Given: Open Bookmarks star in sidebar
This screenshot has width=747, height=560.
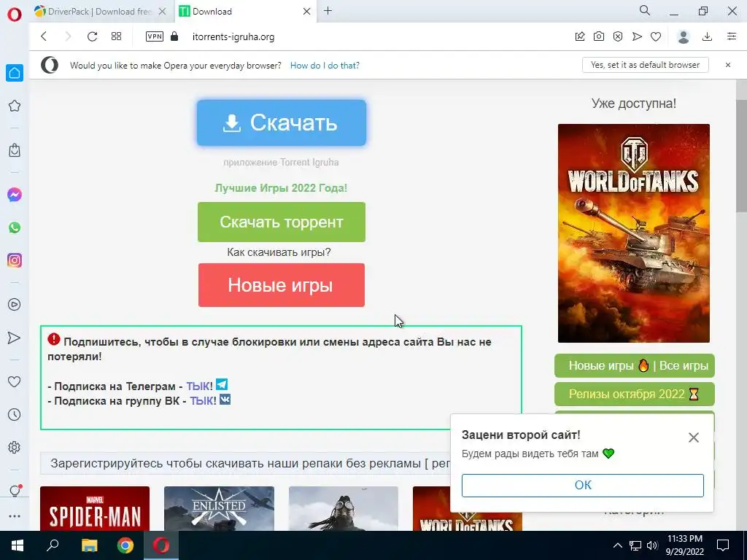Looking at the screenshot, I should pyautogui.click(x=15, y=106).
